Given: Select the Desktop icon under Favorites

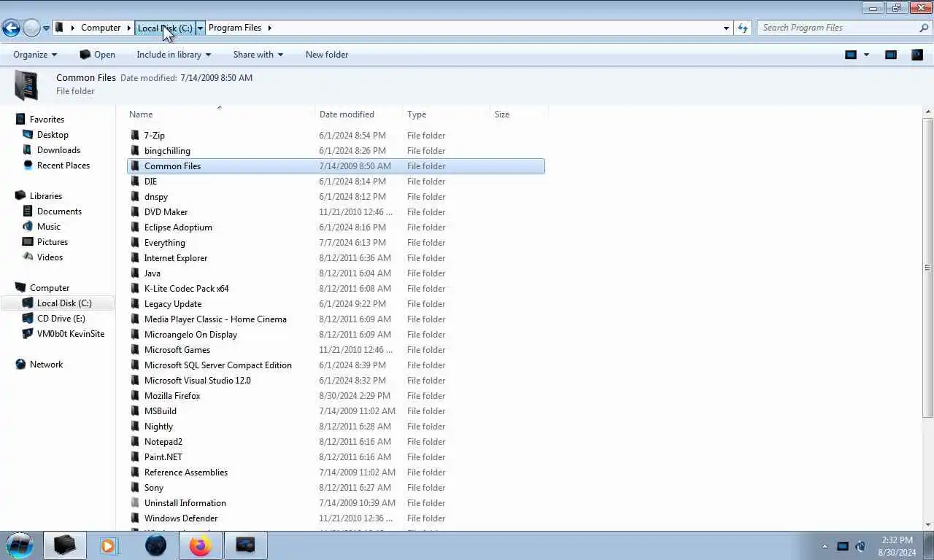Looking at the screenshot, I should (x=28, y=135).
